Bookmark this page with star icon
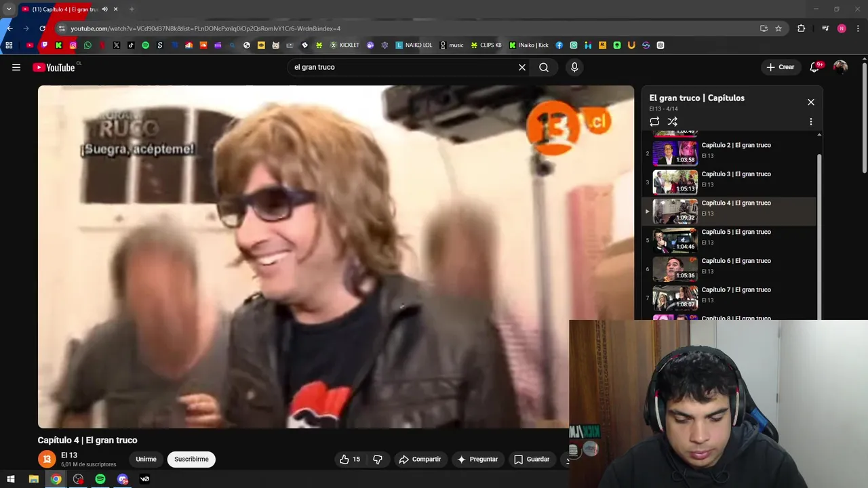Viewport: 868px width, 488px height. pyautogui.click(x=778, y=28)
